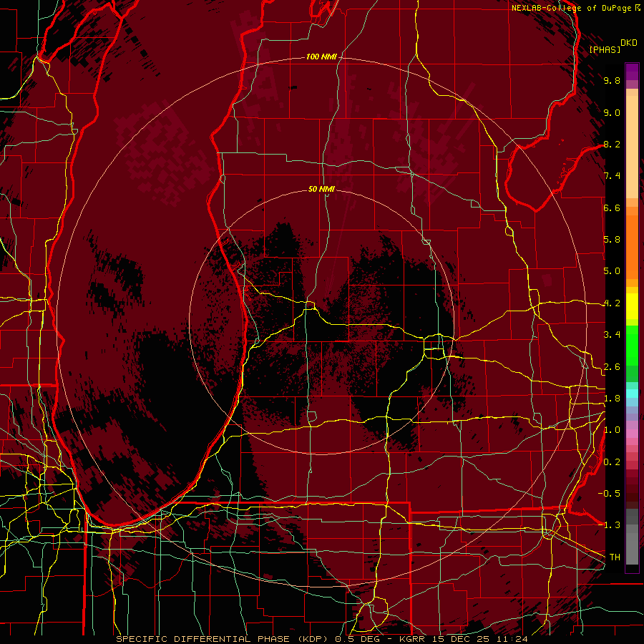
Task: Click the 7.4 value on the color scale
Action: (612, 176)
